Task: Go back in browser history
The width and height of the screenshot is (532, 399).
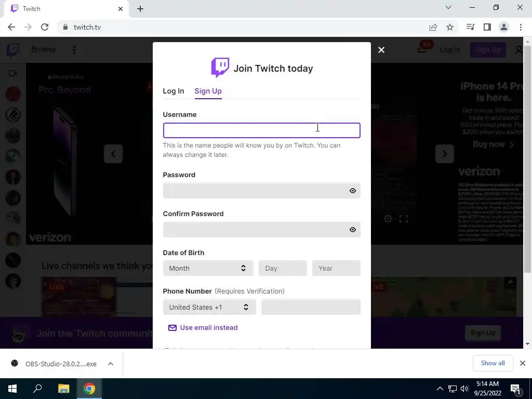Action: click(x=11, y=27)
